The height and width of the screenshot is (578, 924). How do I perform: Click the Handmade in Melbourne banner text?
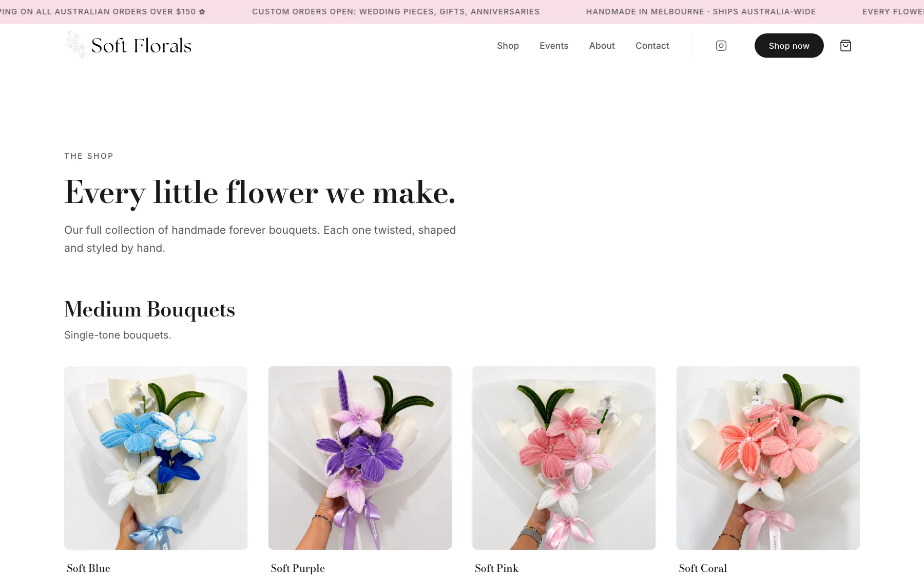click(701, 11)
